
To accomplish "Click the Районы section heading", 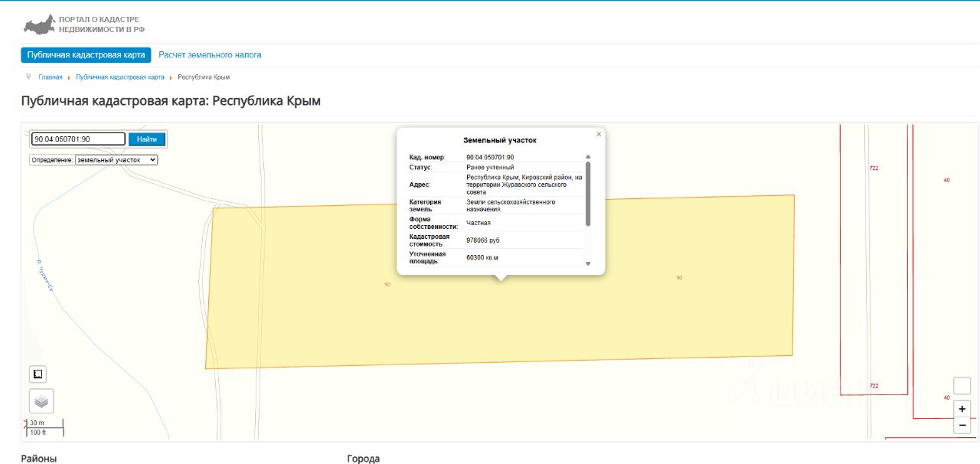I will (39, 459).
